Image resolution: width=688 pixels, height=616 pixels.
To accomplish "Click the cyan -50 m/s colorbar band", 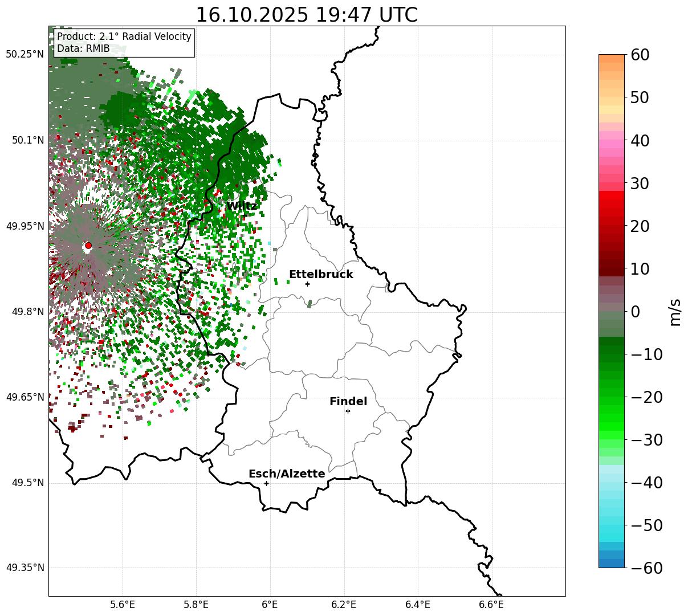I will tap(612, 525).
